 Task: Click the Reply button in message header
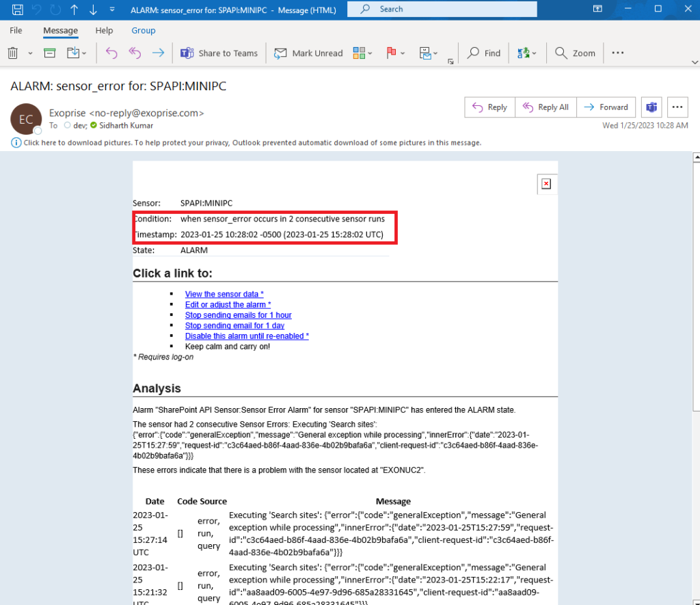[489, 107]
